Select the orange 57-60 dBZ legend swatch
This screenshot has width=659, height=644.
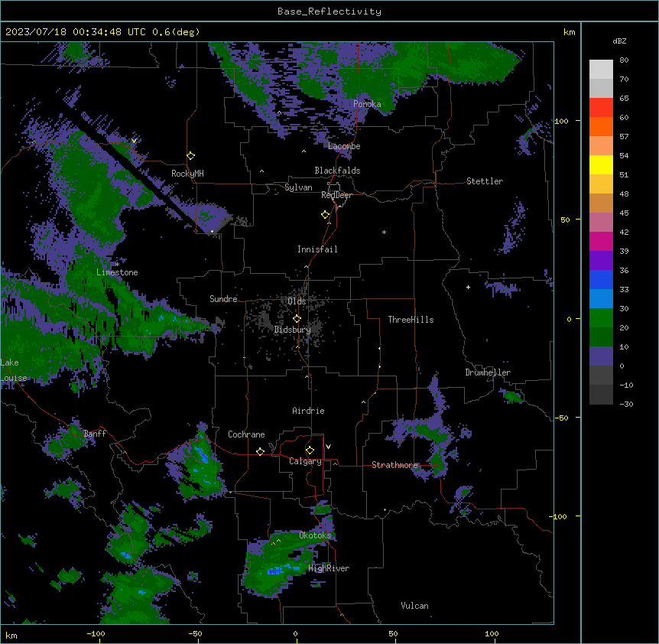coord(601,126)
